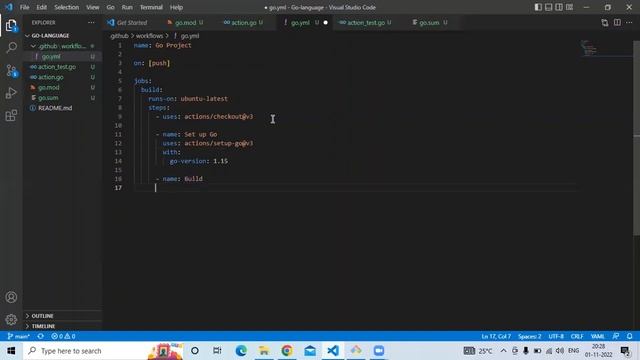Viewport: 640px width, 360px height.
Task: Open action.go in the explorer tree
Action: (x=51, y=77)
